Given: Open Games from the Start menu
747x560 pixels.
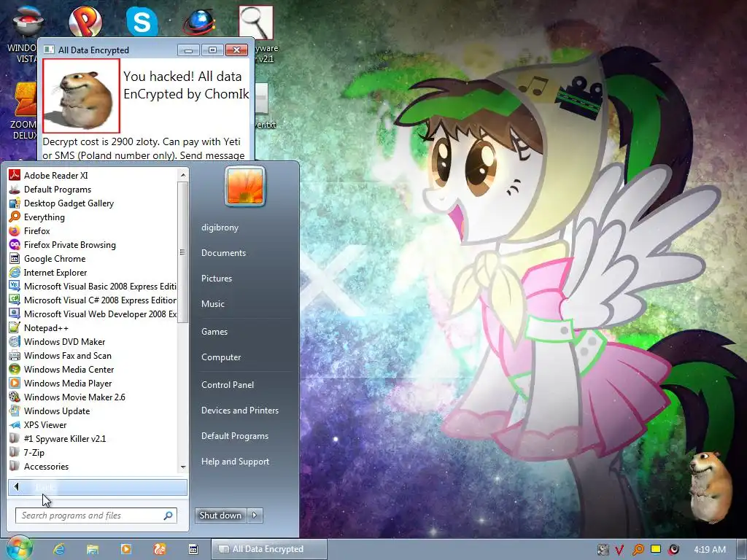Looking at the screenshot, I should pos(214,332).
